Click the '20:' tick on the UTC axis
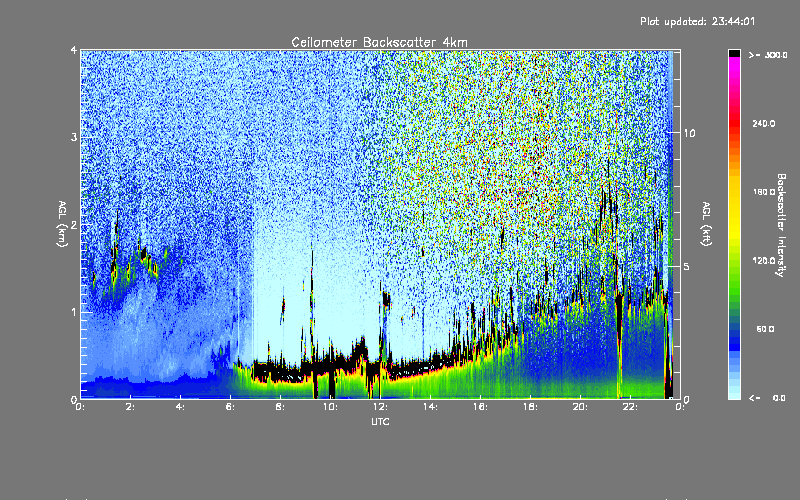Image resolution: width=800 pixels, height=500 pixels. coord(580,407)
